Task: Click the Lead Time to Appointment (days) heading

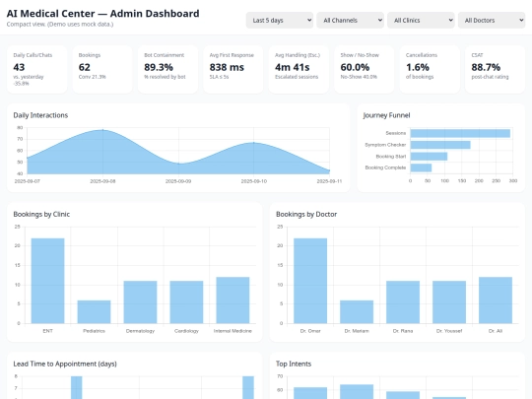Action: 65,365
